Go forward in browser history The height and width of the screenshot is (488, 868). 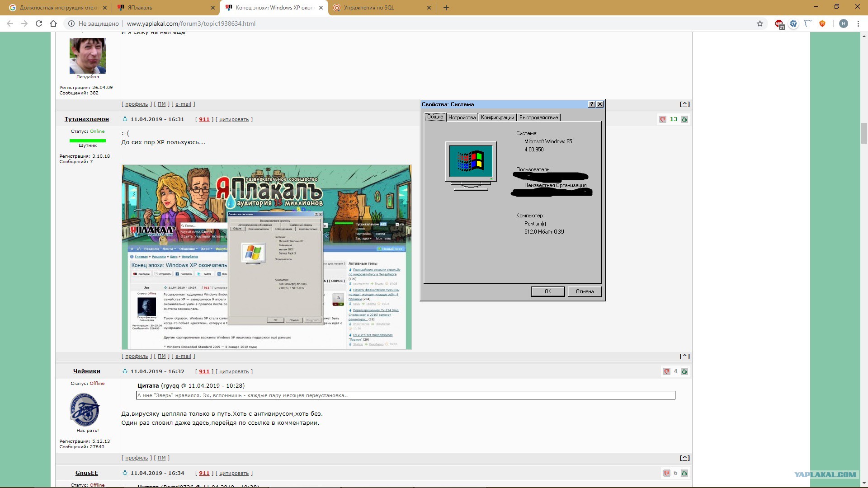click(24, 23)
